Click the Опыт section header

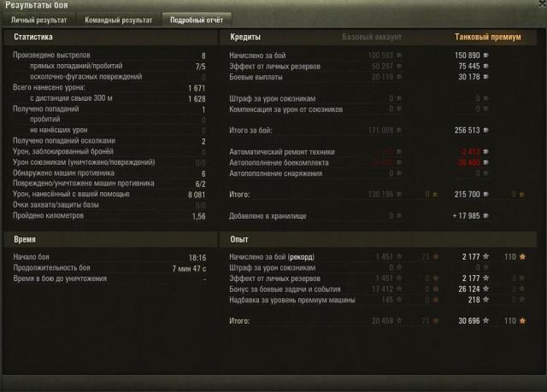tap(239, 239)
